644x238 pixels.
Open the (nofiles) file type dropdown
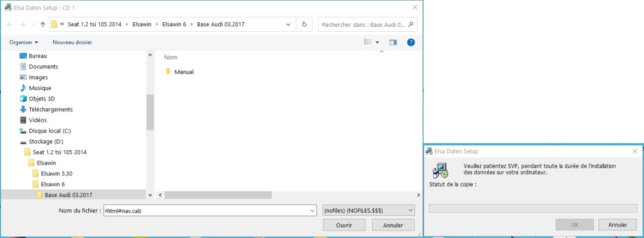tap(369, 211)
